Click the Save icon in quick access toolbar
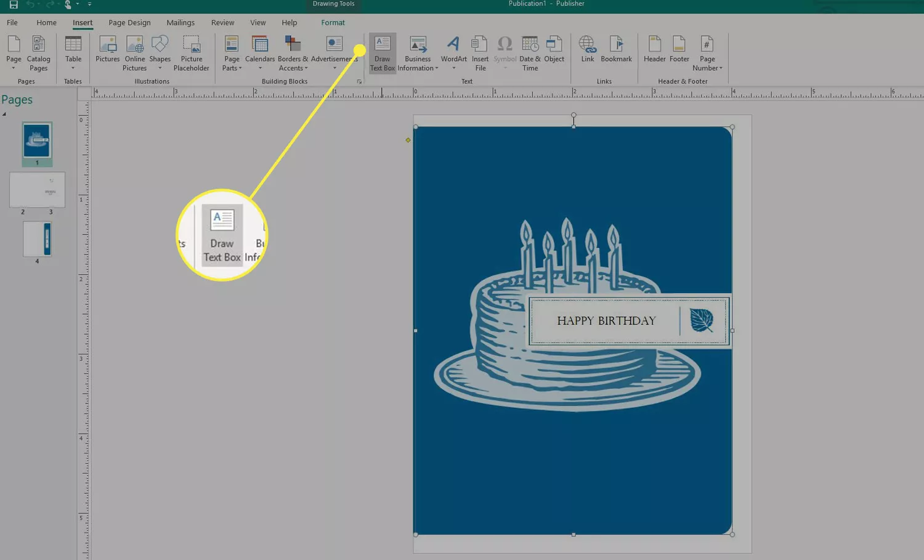The image size is (924, 560). coord(13,4)
